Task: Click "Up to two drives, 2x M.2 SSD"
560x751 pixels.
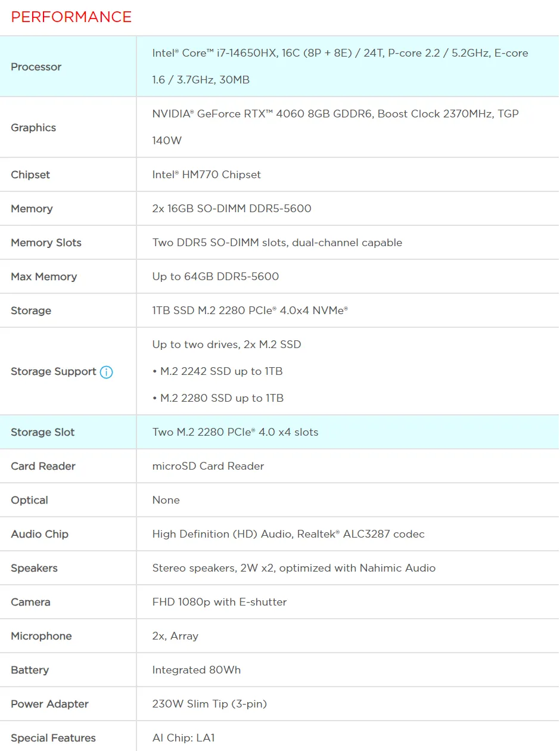Action: point(227,345)
